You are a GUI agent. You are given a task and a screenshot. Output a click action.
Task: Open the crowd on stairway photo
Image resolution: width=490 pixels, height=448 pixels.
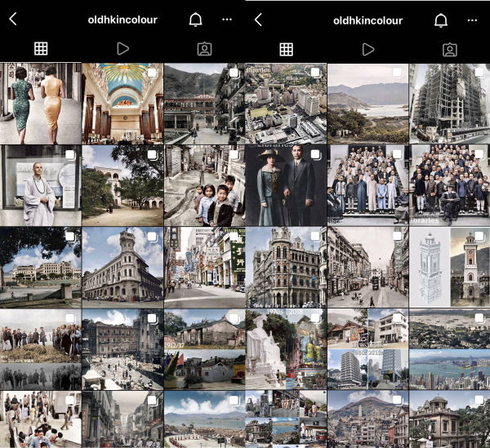click(x=41, y=419)
